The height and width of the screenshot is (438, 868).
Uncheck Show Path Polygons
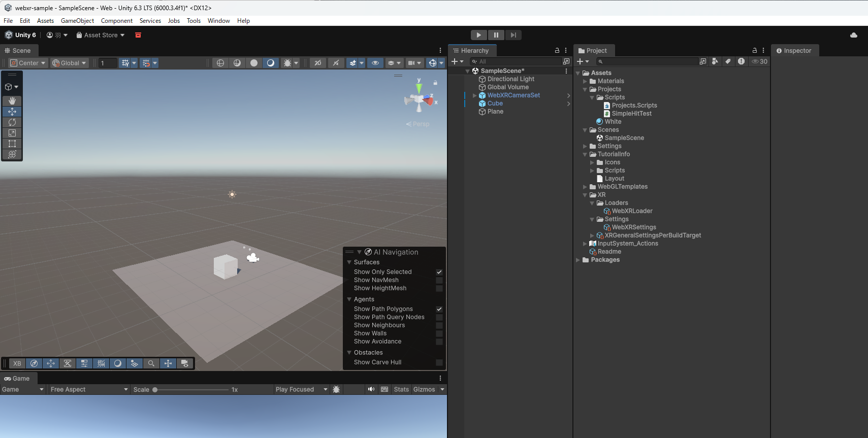(x=439, y=309)
